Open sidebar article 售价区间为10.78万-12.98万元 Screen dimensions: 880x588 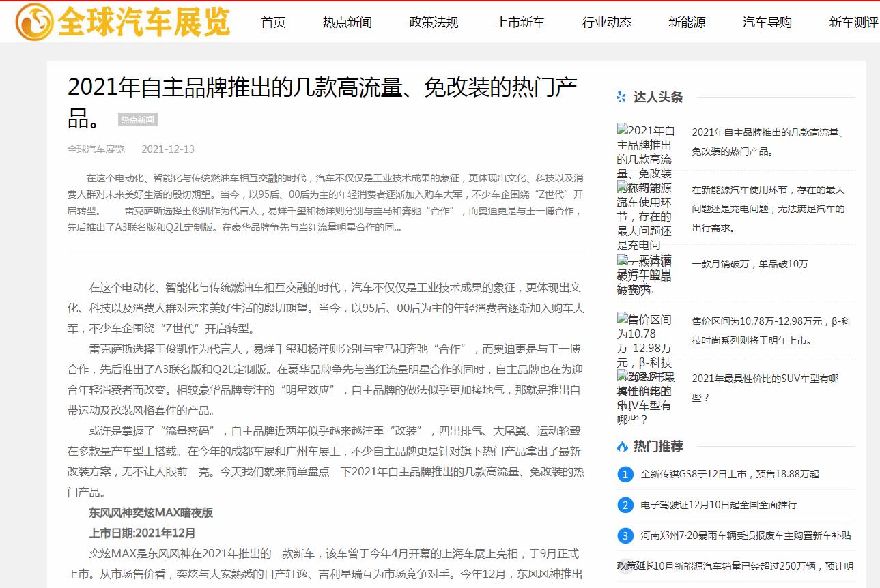[771, 330]
